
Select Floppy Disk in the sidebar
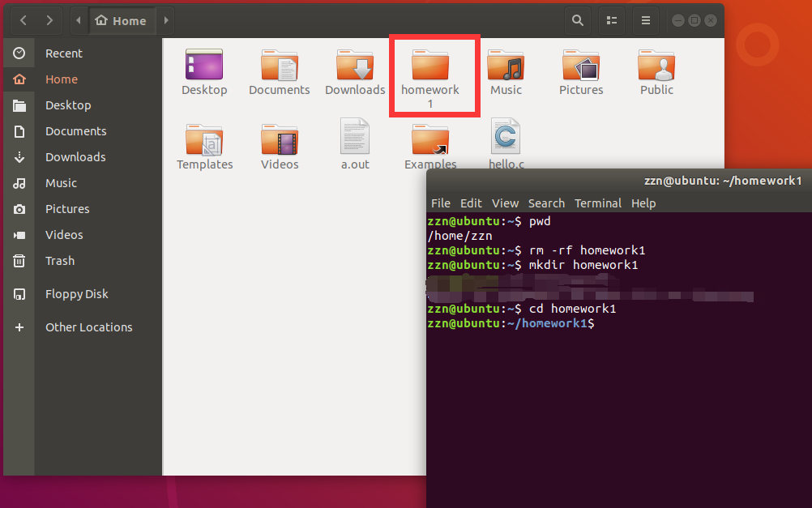tap(83, 294)
